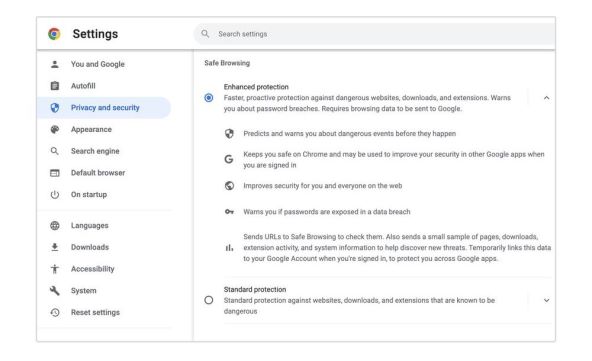Select the Enhanced protection radio button

click(209, 98)
